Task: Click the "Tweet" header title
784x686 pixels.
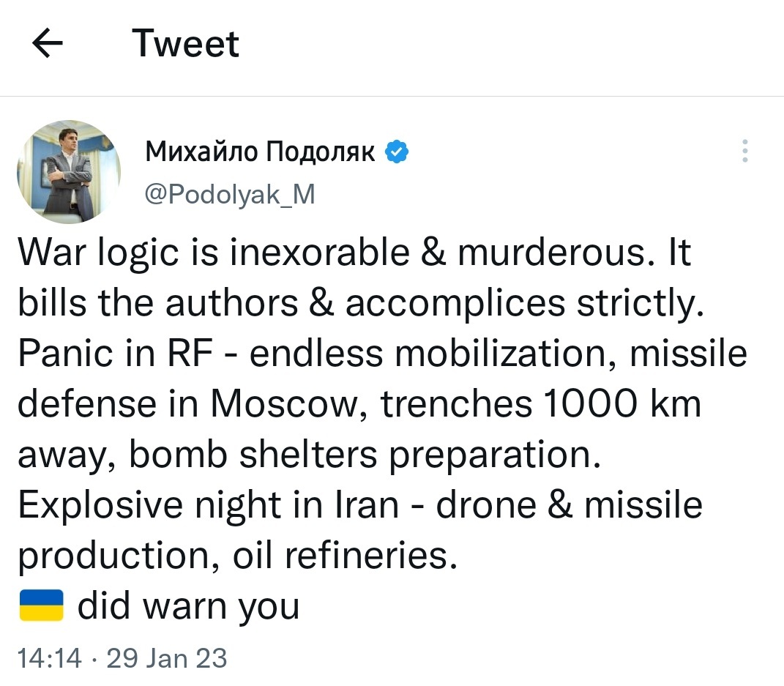Action: [186, 44]
